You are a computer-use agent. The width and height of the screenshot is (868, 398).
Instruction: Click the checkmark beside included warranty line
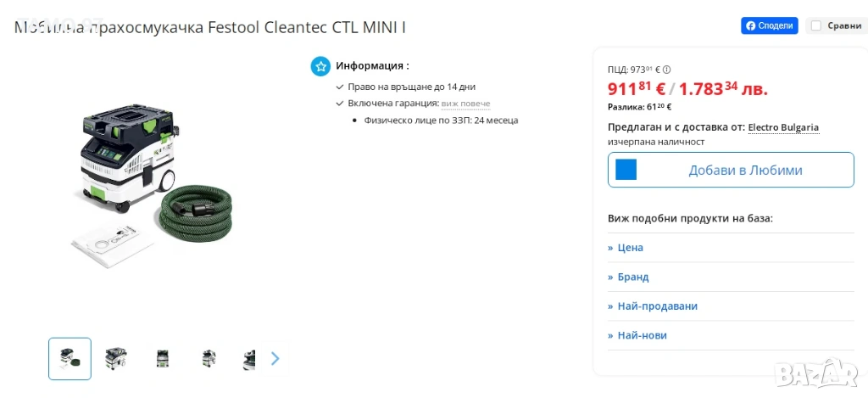coord(340,104)
